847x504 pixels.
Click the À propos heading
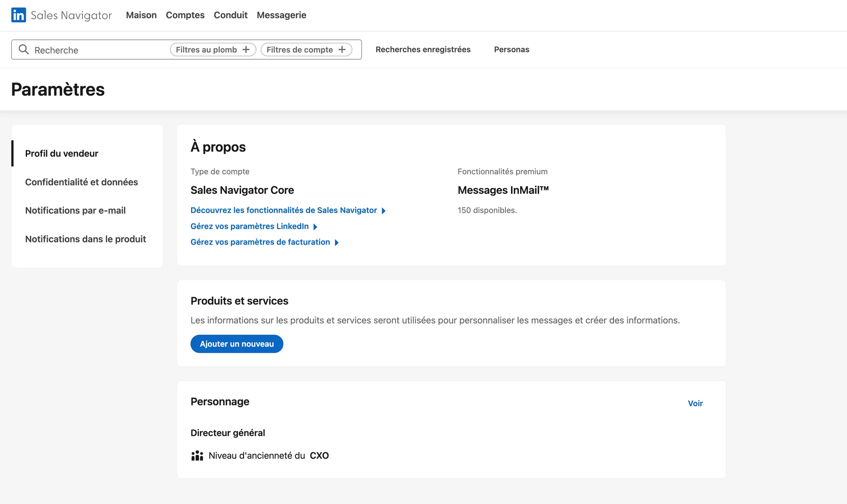(218, 147)
